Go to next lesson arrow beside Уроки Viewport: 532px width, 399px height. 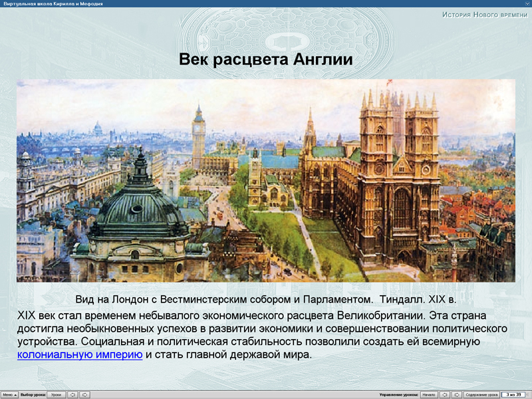85,394
